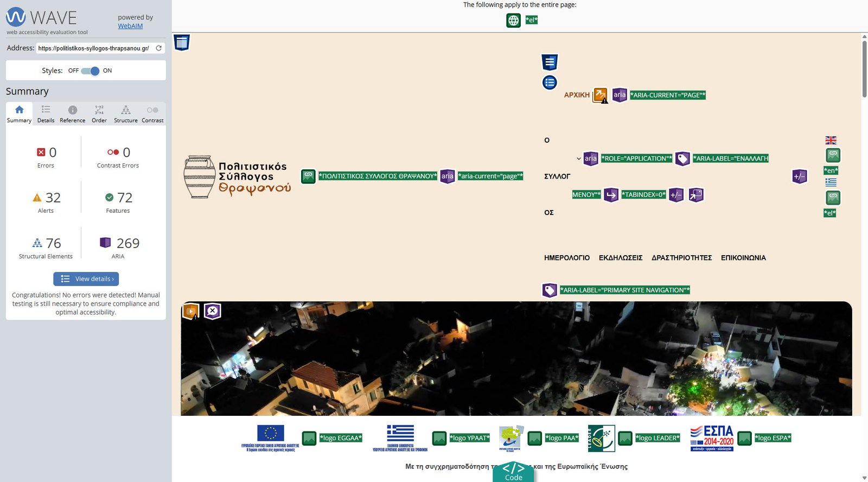Click the alt text icon next to logo ESPA
868x482 pixels.
click(x=745, y=438)
